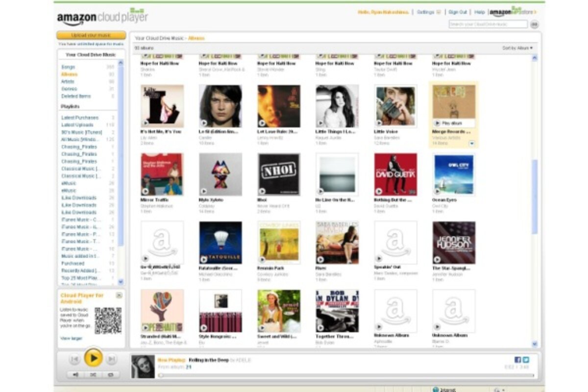
Task: Click the album grid scroll down arrow
Action: point(535,344)
